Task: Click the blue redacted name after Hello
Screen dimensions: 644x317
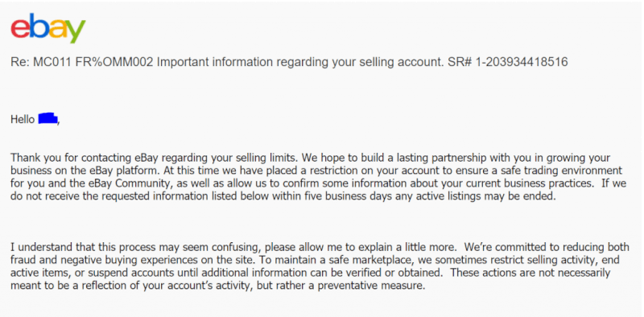Action: (x=48, y=120)
